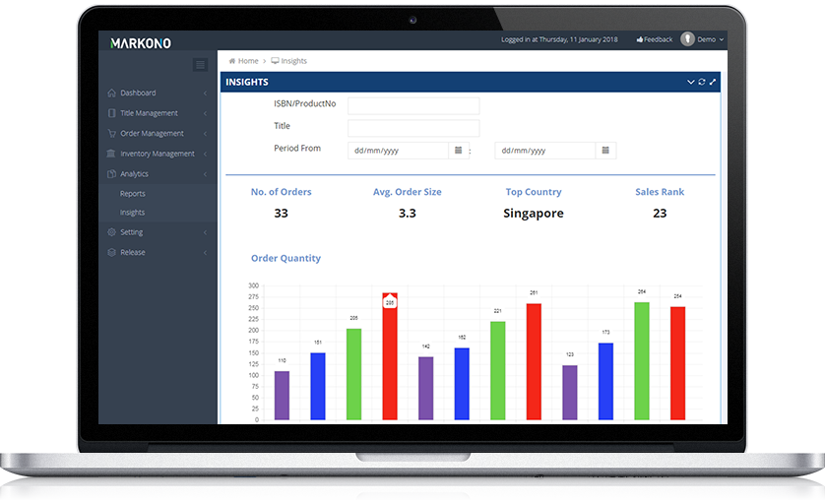Screen dimensions: 825x504
Task: Click the Feedback link
Action: tap(659, 39)
